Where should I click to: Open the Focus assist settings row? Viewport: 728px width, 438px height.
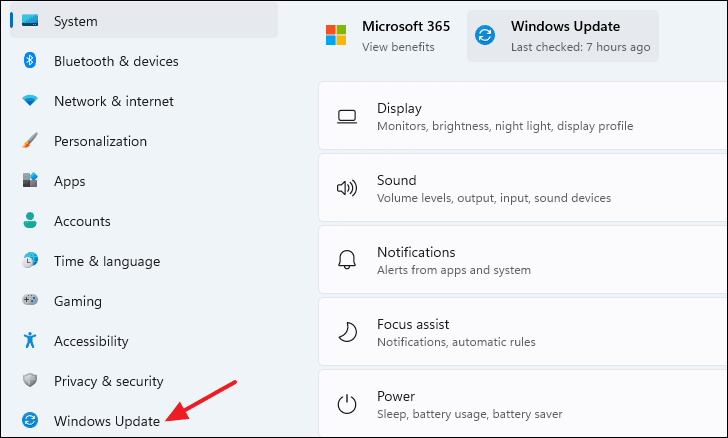523,332
